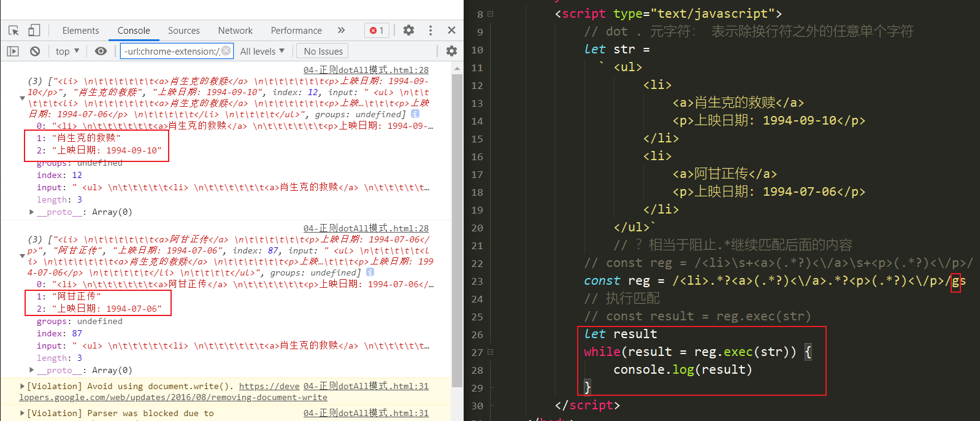Click info icon after first groups: undefined
980x421 pixels.
(x=415, y=114)
